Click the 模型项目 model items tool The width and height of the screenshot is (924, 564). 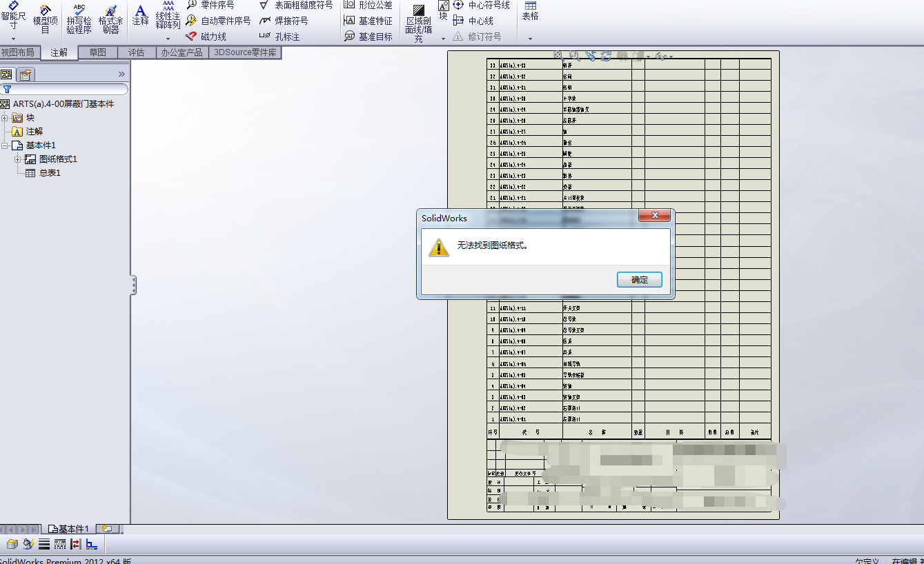46,19
